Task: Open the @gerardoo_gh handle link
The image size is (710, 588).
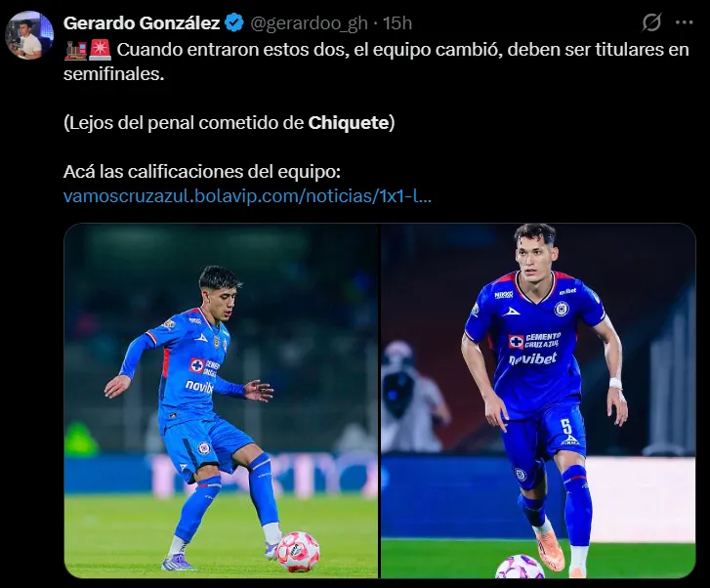Action: [313, 22]
